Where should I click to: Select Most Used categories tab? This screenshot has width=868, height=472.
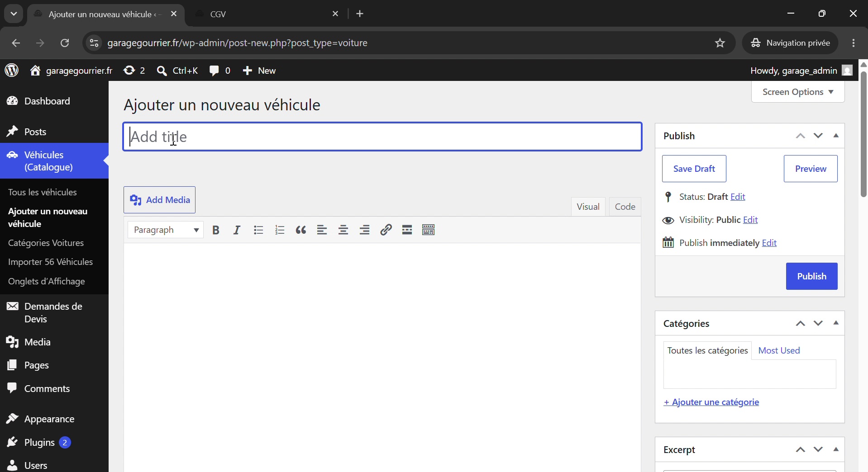point(779,351)
